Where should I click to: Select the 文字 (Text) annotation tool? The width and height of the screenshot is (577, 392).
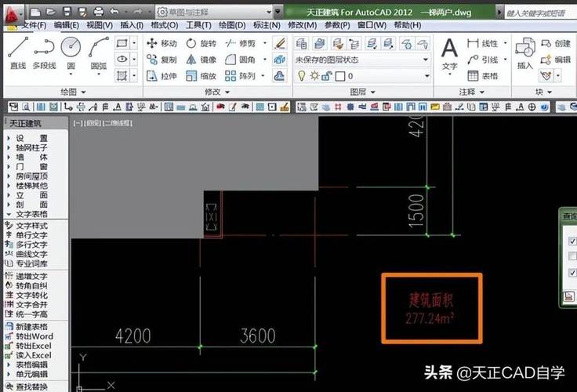tap(449, 53)
